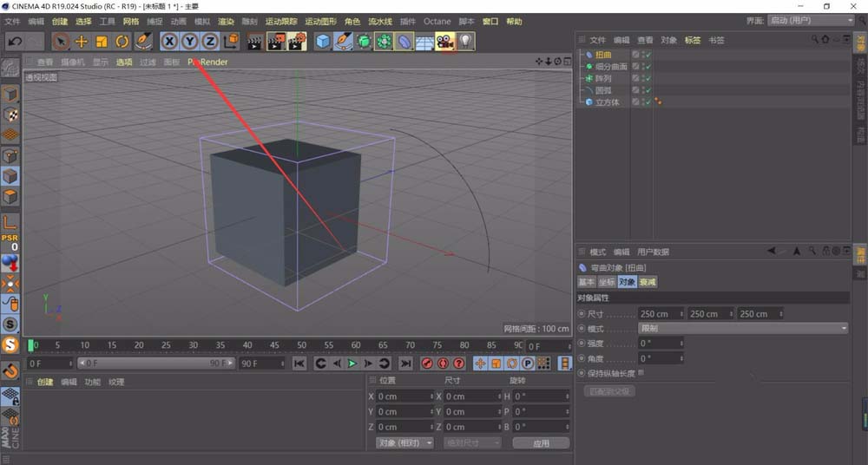This screenshot has height=465, width=868.
Task: Open the bend deformer icon
Action: (404, 41)
